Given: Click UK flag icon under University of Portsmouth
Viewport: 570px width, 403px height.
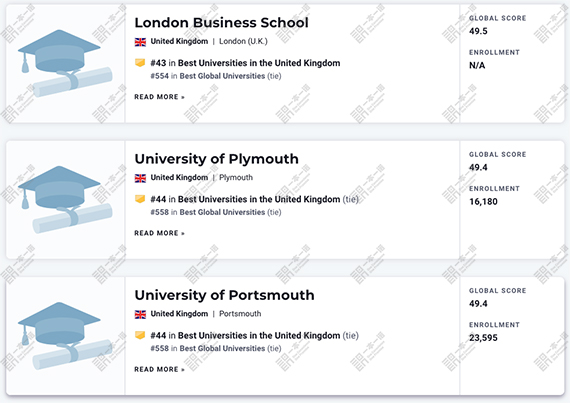Looking at the screenshot, I should point(140,314).
